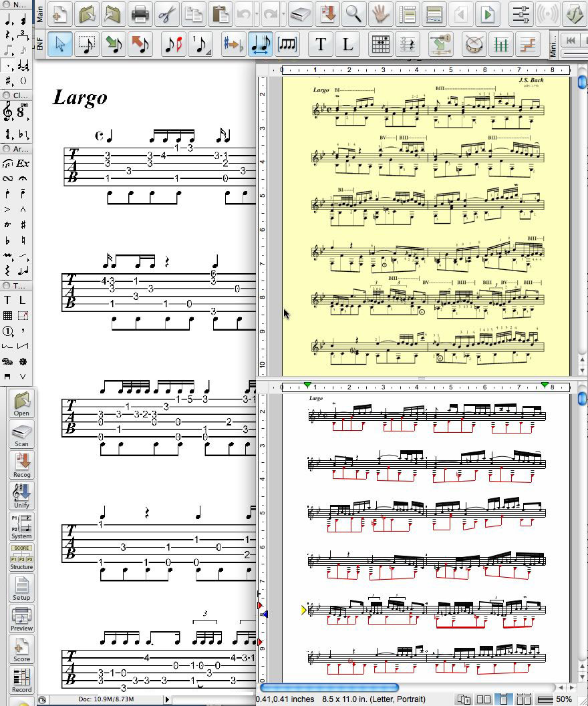
Task: Open the Redo history dropdown arrow
Action: tap(284, 15)
